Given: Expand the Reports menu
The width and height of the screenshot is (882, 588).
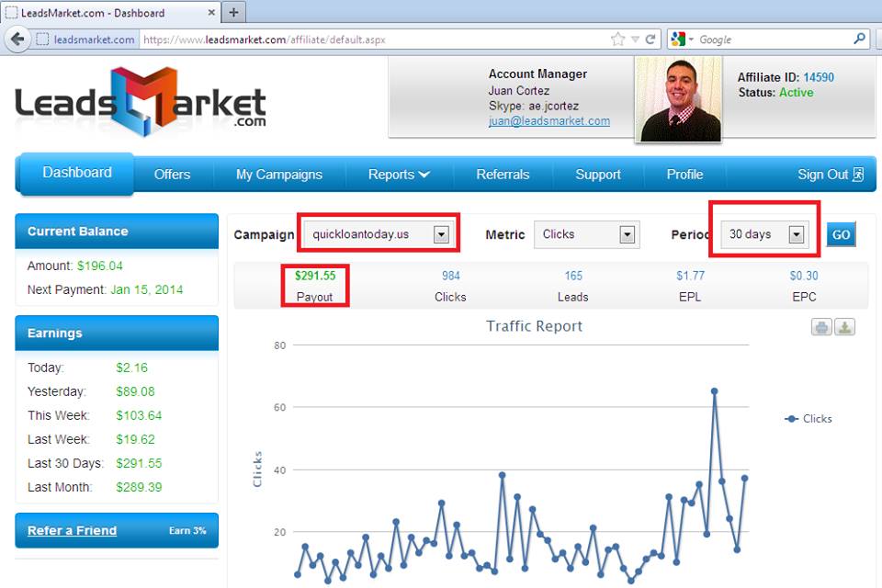Looking at the screenshot, I should [399, 175].
